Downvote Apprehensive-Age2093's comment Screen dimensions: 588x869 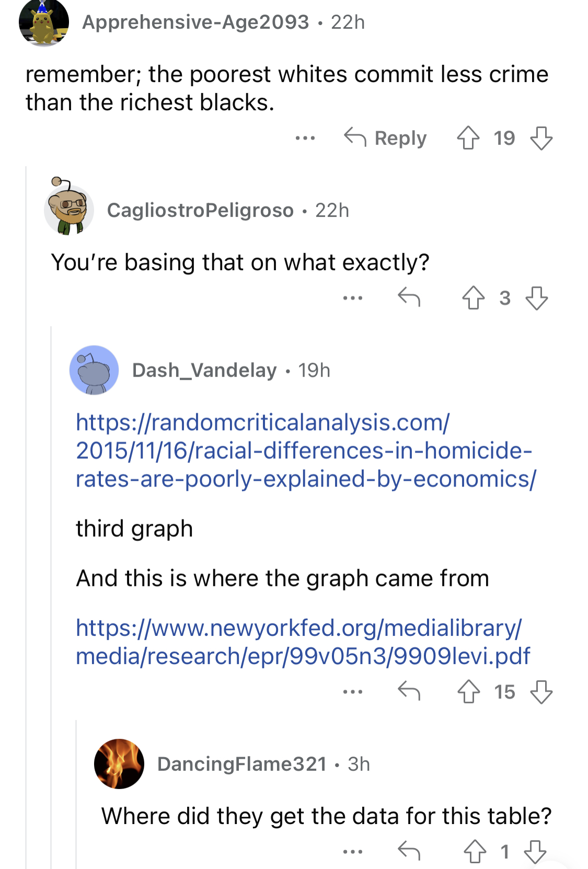tap(541, 138)
